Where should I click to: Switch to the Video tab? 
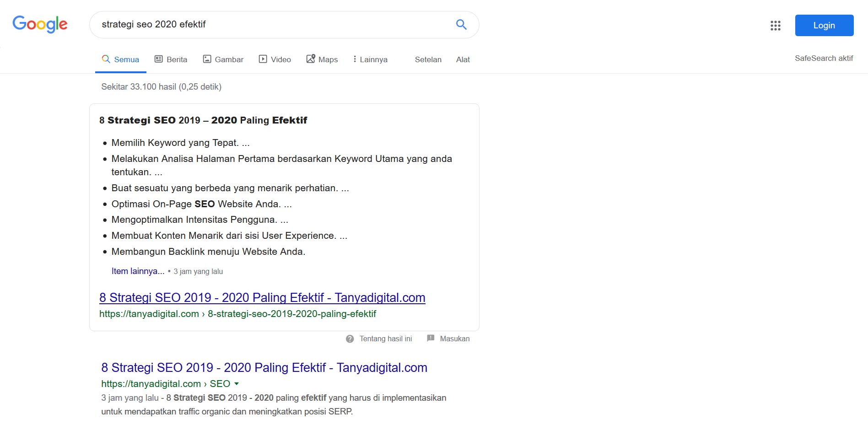click(x=275, y=59)
